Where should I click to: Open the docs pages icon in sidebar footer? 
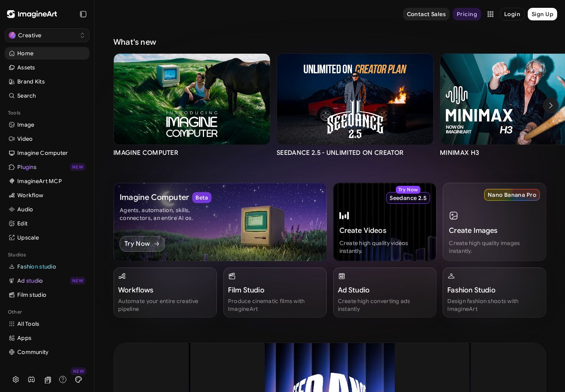tap(48, 380)
